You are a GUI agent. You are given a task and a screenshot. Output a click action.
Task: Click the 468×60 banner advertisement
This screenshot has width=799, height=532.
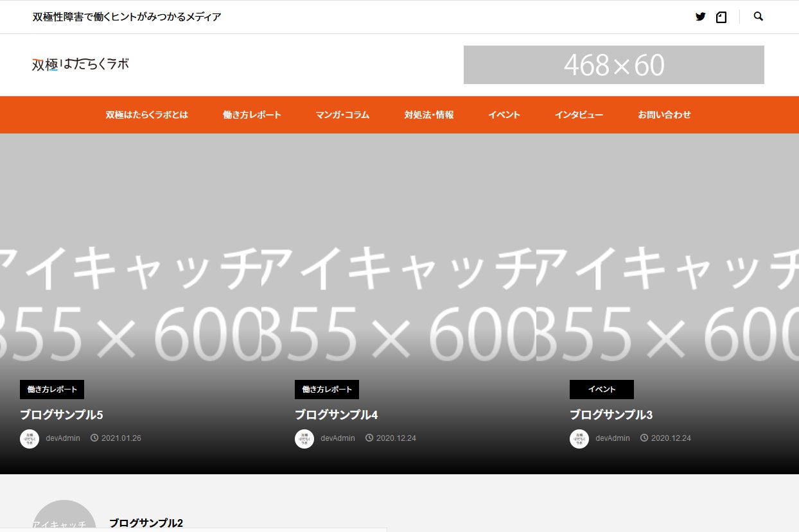(613, 65)
